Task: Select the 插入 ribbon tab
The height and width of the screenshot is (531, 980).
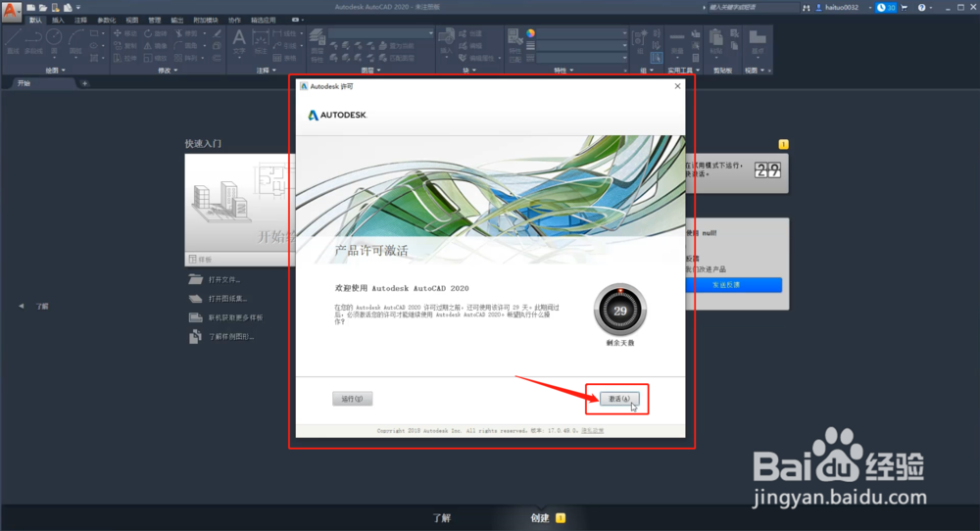Action: (58, 20)
